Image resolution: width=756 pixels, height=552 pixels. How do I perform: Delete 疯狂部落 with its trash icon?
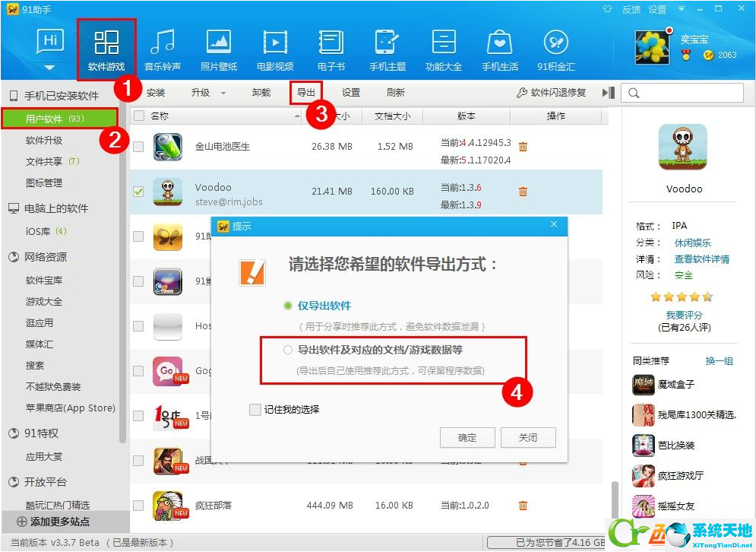[523, 505]
